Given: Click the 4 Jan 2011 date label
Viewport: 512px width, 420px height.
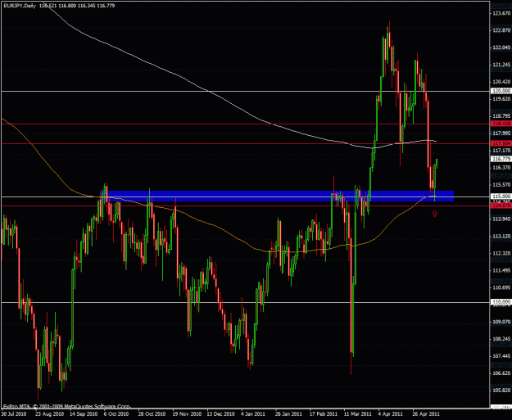Looking at the screenshot, I should [x=253, y=414].
